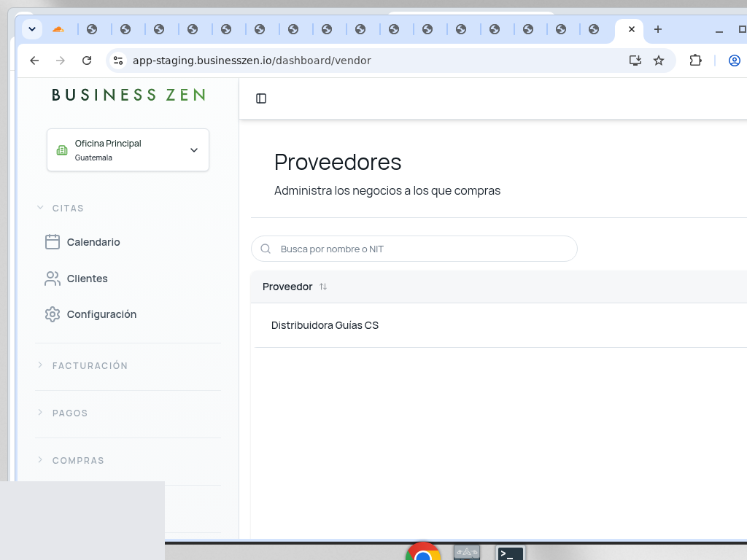Go forward in browser history
This screenshot has width=747, height=560.
(61, 61)
